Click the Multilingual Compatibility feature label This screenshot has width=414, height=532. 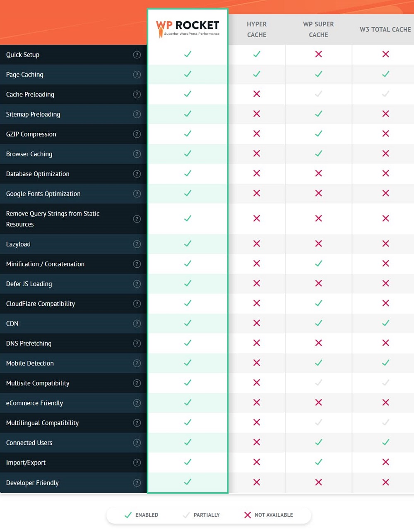[42, 423]
